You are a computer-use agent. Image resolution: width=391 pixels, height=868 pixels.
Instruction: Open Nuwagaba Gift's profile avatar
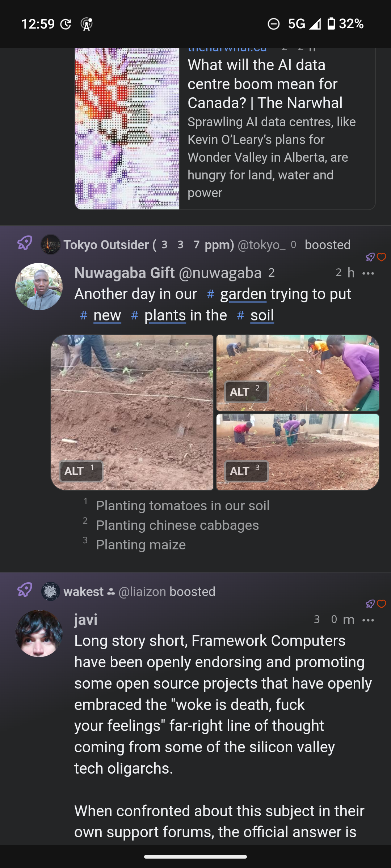point(39,286)
